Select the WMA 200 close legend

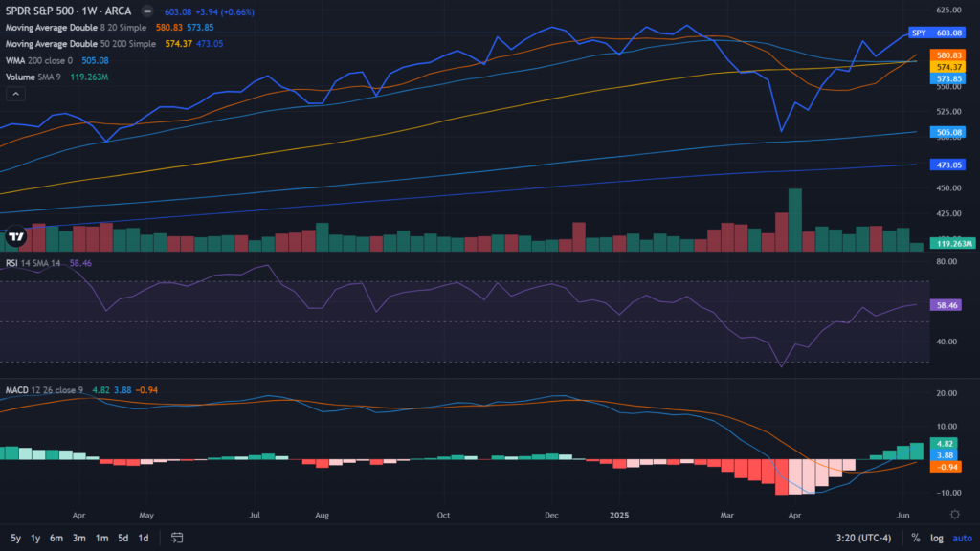click(x=38, y=60)
